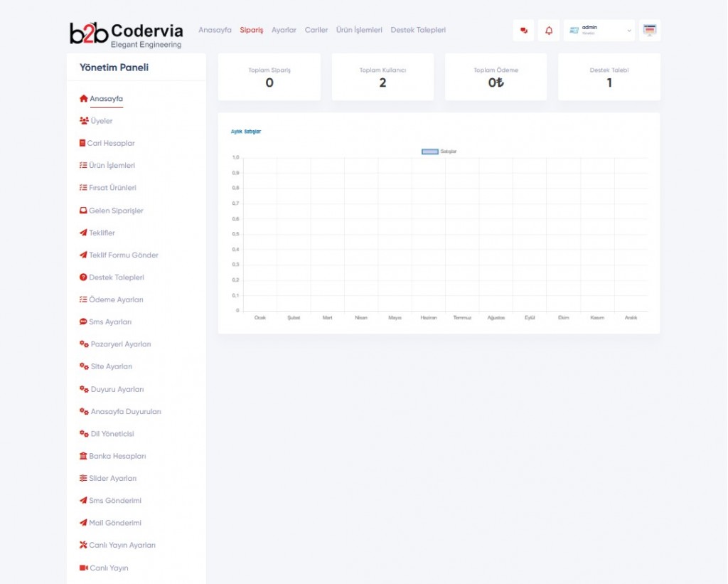728x584 pixels.
Task: Click the Destek Talebi summary card
Action: [609, 77]
